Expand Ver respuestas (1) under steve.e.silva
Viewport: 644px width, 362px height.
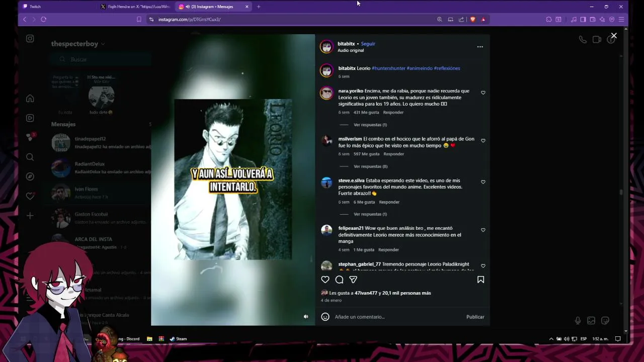click(x=370, y=214)
